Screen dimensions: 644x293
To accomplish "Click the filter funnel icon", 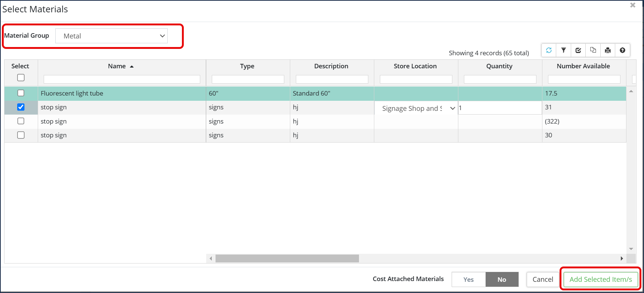I will point(563,50).
